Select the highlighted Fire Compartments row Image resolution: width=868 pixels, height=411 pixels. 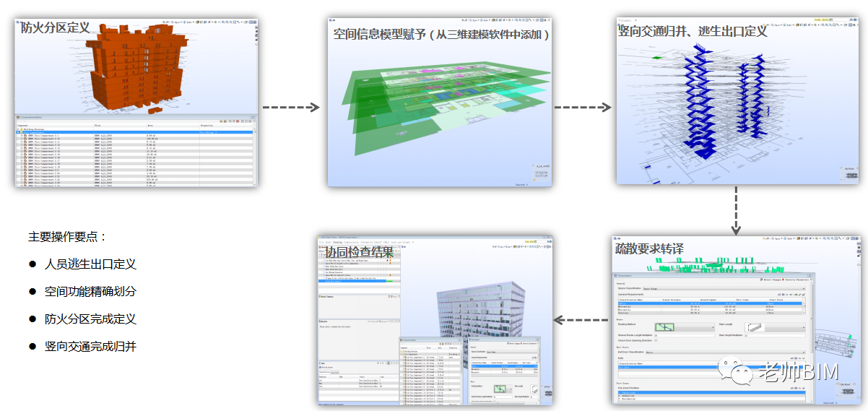click(134, 132)
